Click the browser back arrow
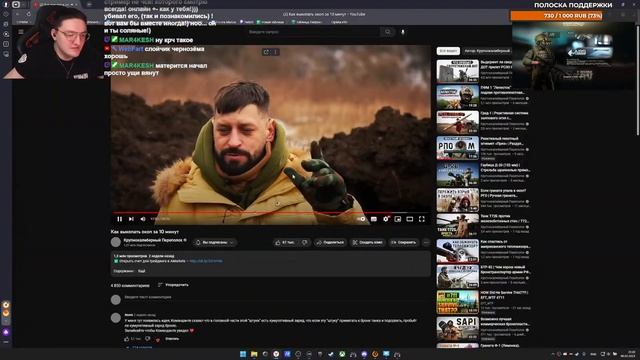 tap(18, 14)
